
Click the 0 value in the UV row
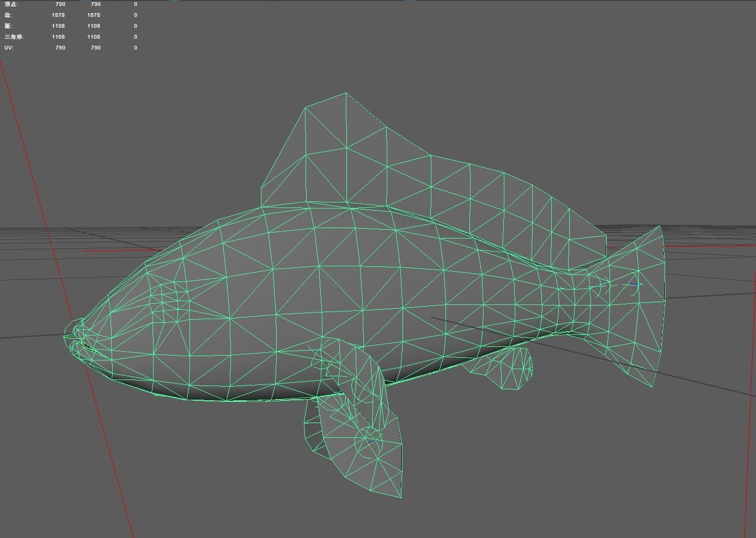[x=136, y=47]
